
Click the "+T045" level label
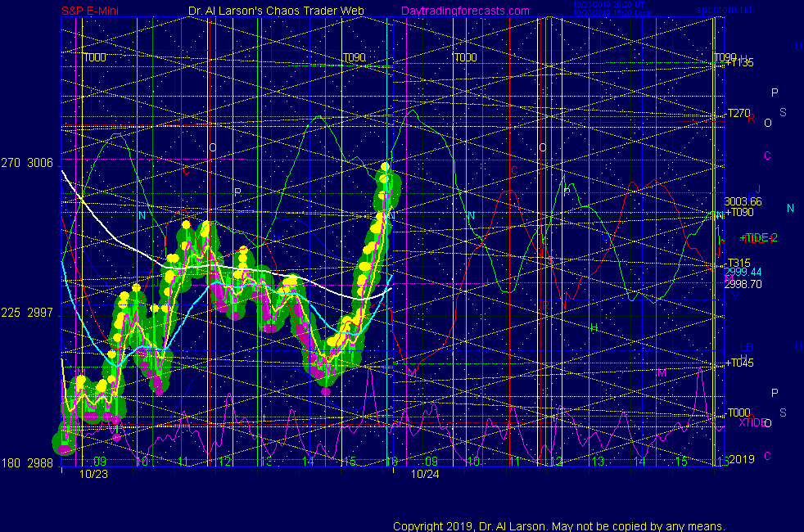739,363
